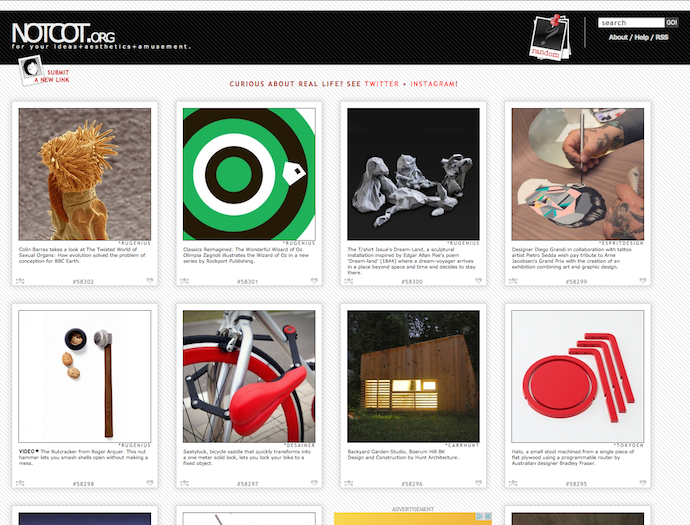
Task: Click the random polaroid pushpin icon
Action: click(x=550, y=37)
